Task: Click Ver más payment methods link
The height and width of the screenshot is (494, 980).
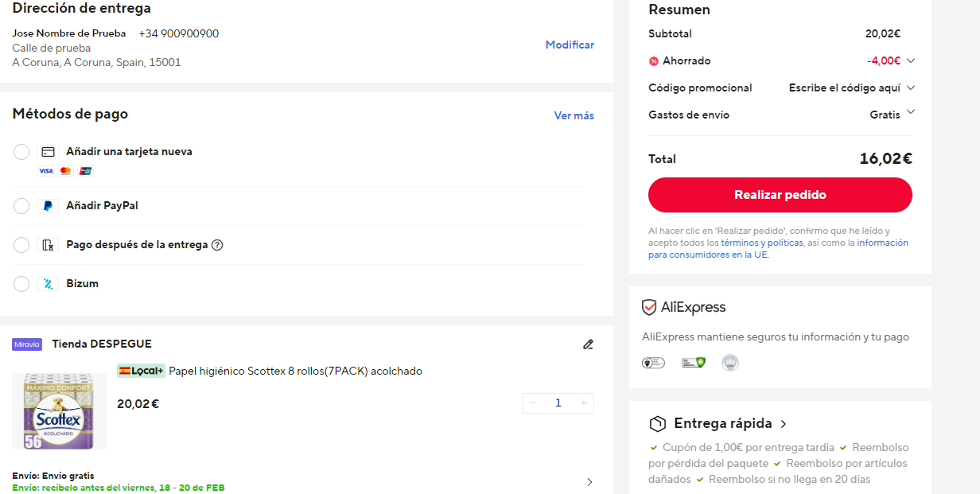Action: click(574, 115)
